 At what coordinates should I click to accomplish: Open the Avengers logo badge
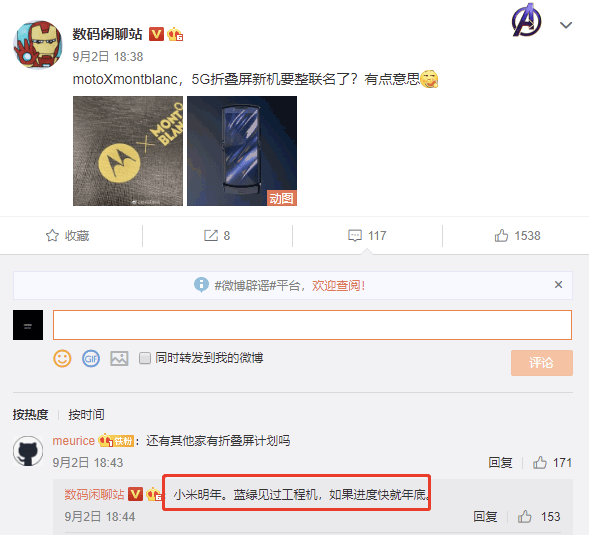pos(527,20)
